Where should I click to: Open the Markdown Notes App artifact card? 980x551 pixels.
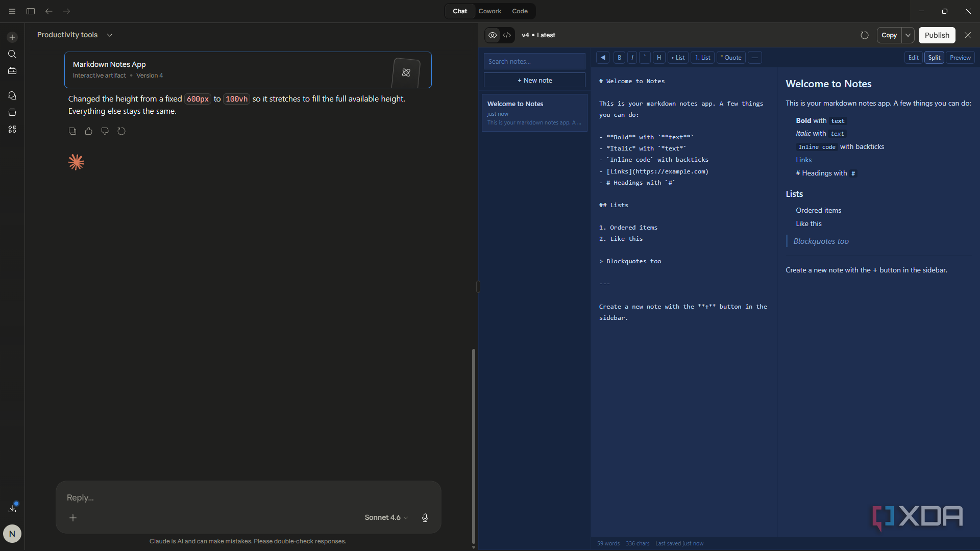[x=248, y=70]
